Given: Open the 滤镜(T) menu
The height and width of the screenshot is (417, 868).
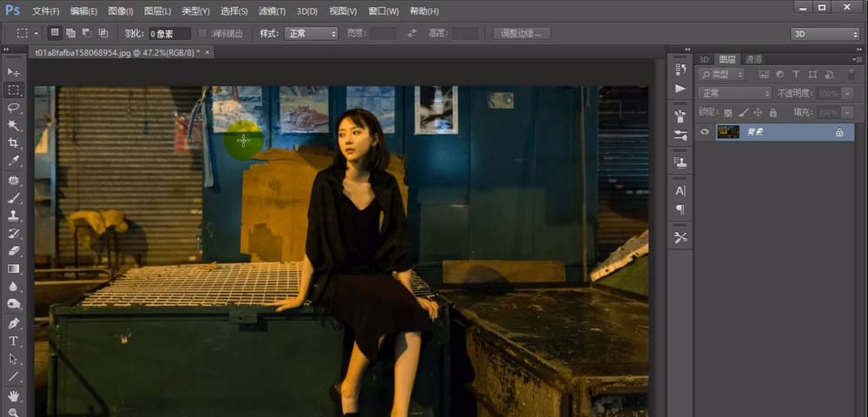Looking at the screenshot, I should [x=273, y=11].
